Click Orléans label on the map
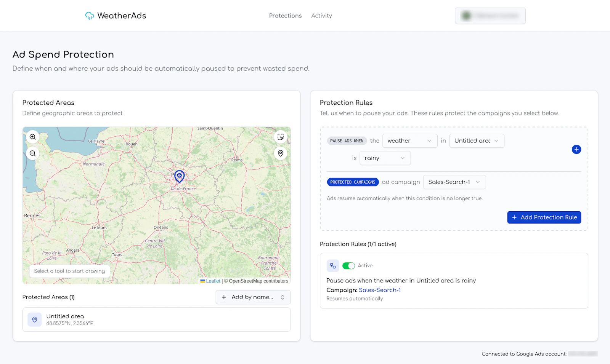 (161, 227)
